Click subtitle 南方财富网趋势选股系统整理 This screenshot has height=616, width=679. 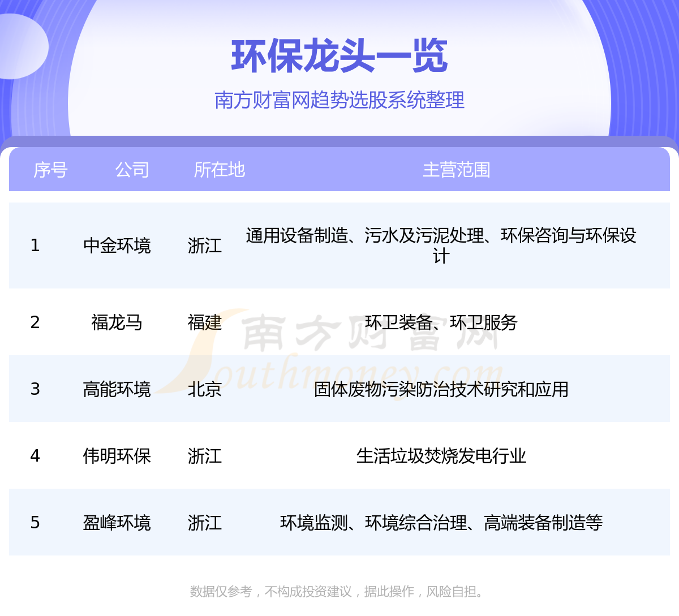[x=339, y=100]
